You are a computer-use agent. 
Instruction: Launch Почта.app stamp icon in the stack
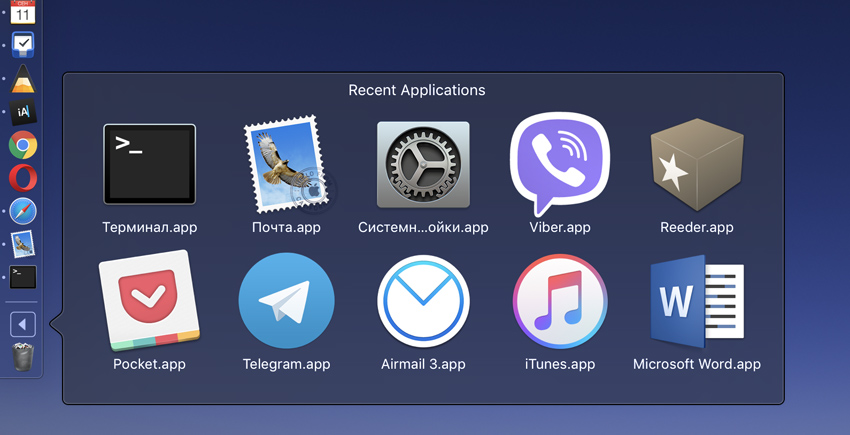tap(288, 164)
